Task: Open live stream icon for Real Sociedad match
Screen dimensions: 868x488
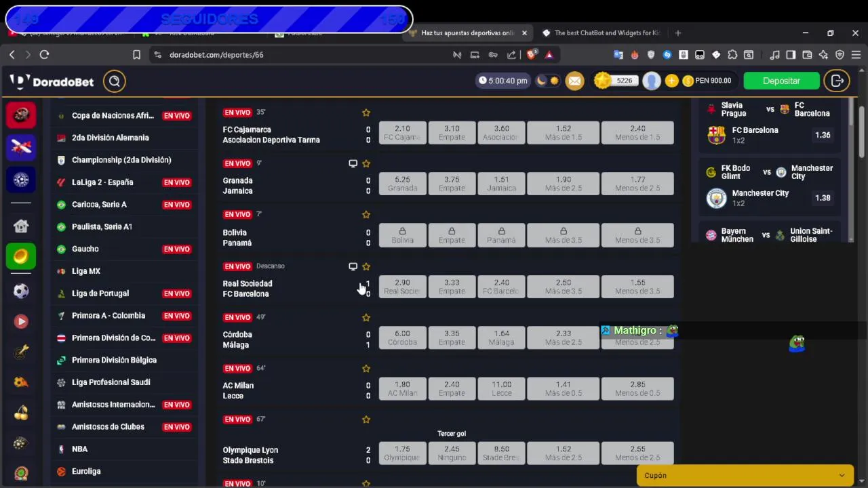Action: tap(353, 266)
